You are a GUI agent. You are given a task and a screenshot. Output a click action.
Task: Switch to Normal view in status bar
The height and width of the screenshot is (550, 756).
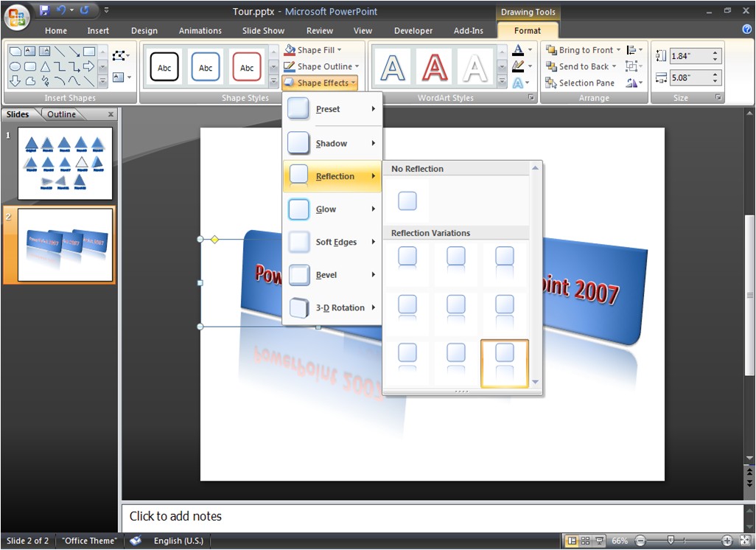point(572,541)
